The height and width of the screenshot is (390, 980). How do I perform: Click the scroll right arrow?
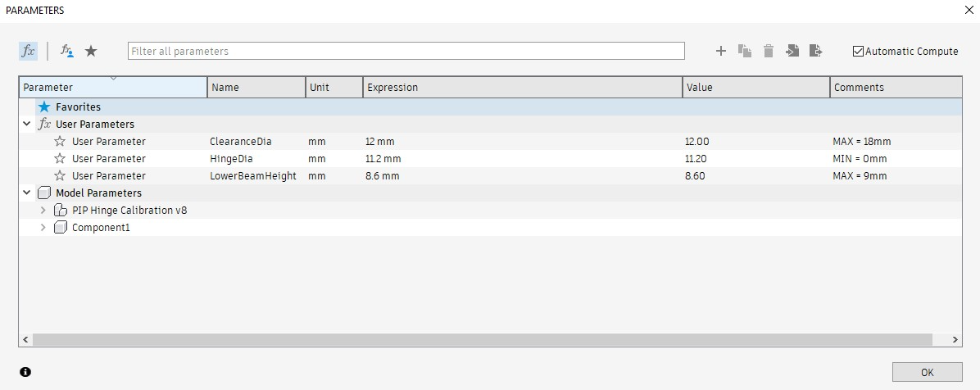point(955,339)
